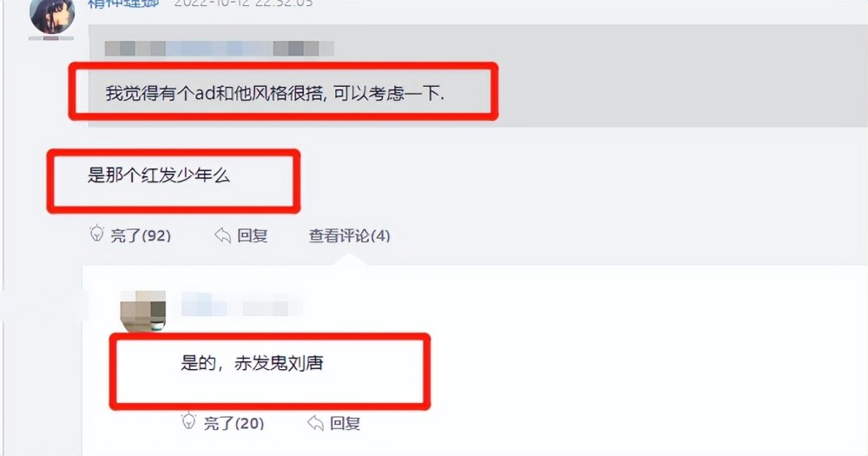868x456 pixels.
Task: Click the lightbulb icon beside 亮了(20)
Action: point(189,421)
